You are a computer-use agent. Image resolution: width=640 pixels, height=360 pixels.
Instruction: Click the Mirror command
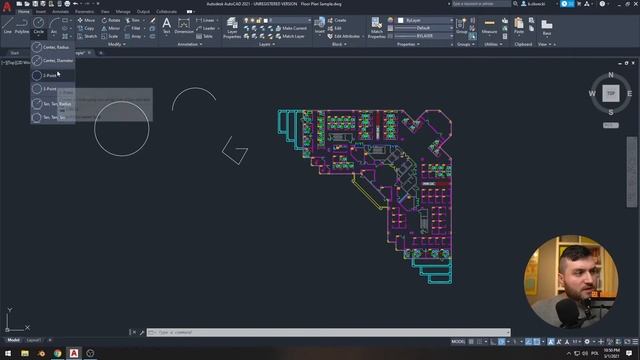(111, 28)
